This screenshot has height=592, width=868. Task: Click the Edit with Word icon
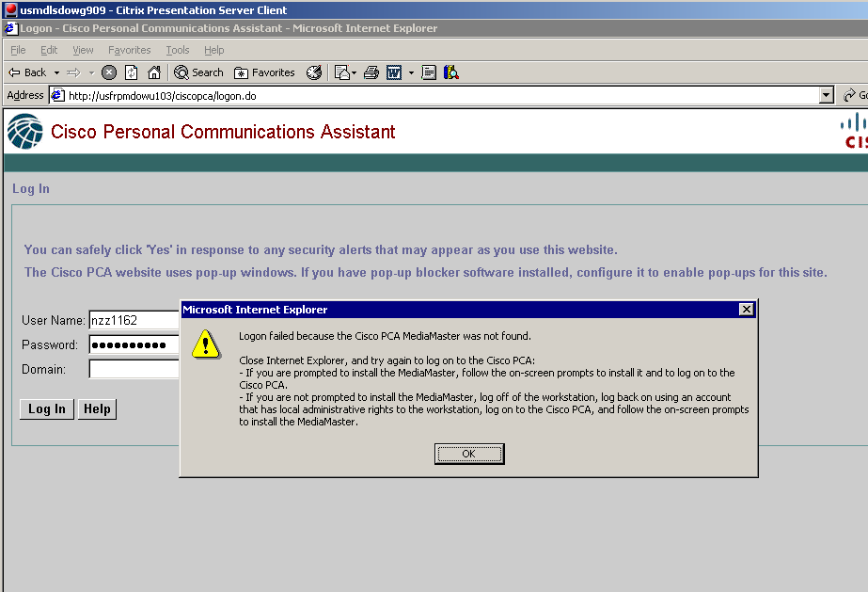pos(394,72)
